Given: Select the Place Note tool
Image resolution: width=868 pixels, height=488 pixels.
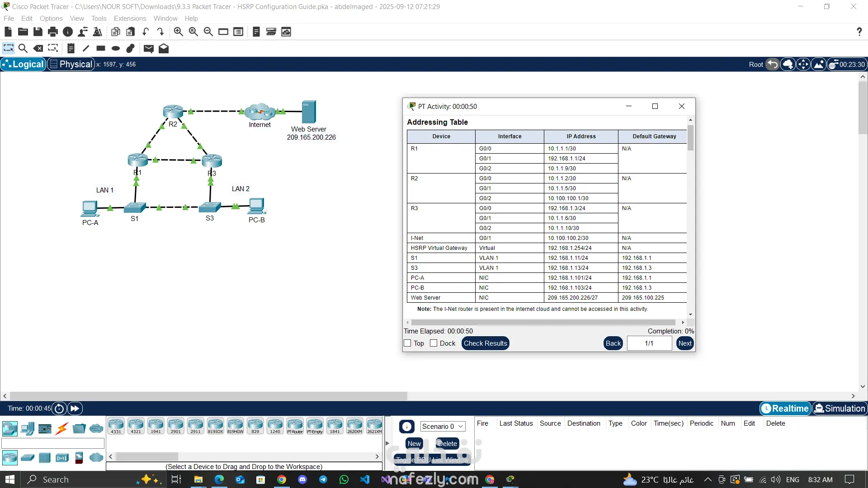Looking at the screenshot, I should click(x=71, y=48).
